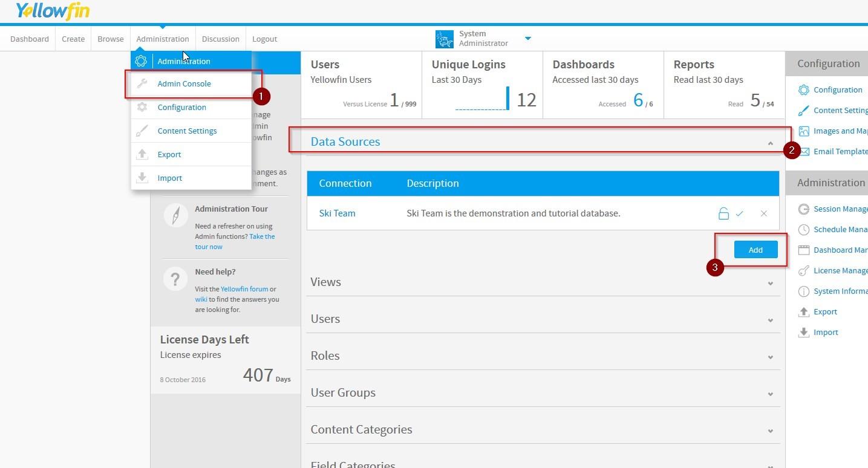The image size is (868, 468).
Task: Click the upload arrow icon beside dropdown Export
Action: pyautogui.click(x=142, y=154)
